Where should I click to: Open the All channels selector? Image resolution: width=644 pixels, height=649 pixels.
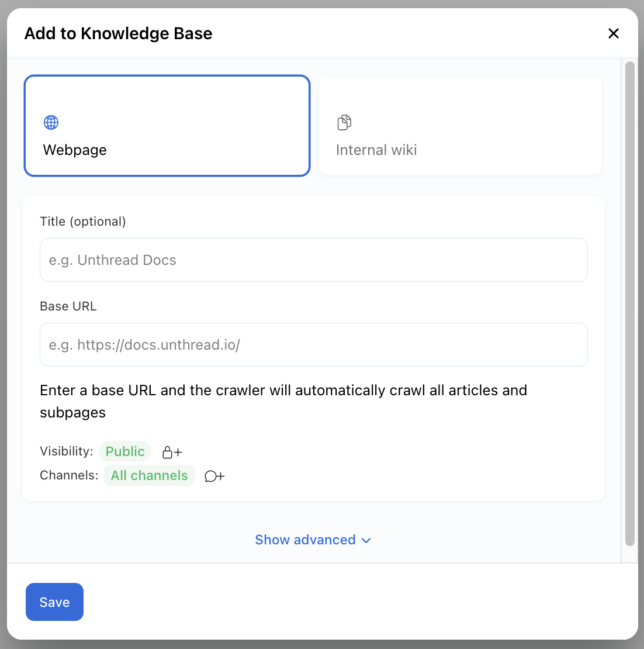[x=149, y=475]
